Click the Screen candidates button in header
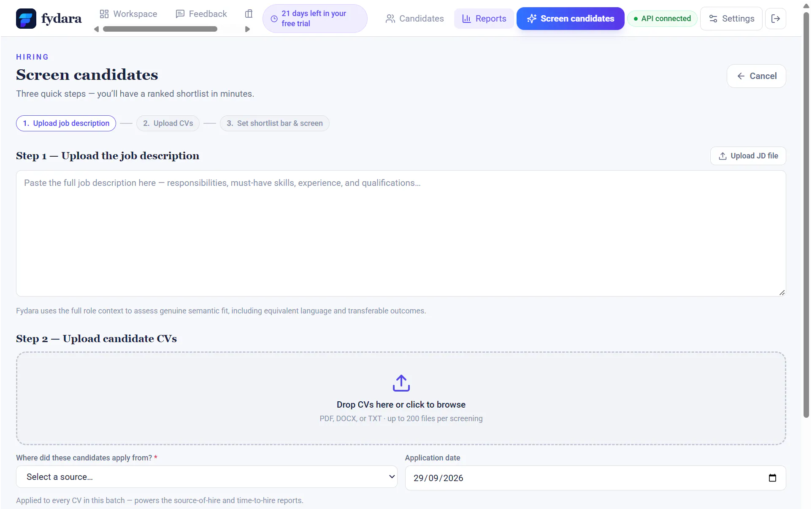The image size is (812, 509). [x=570, y=19]
